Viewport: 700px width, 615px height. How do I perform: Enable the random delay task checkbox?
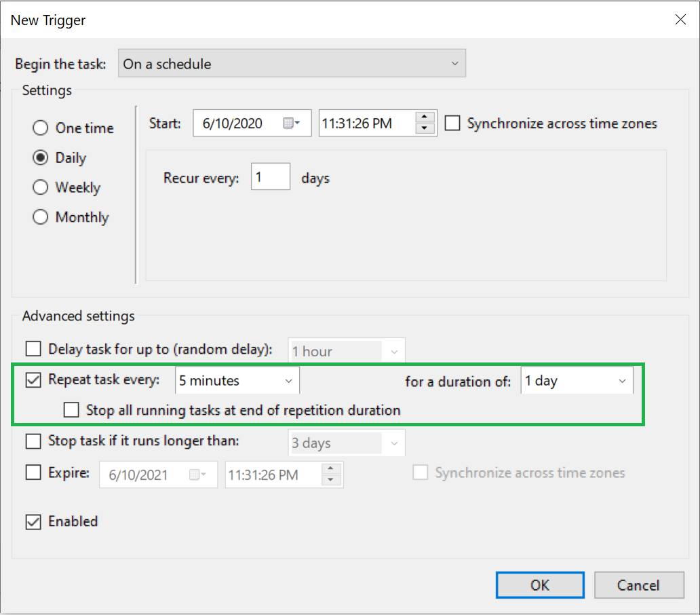[x=33, y=350]
